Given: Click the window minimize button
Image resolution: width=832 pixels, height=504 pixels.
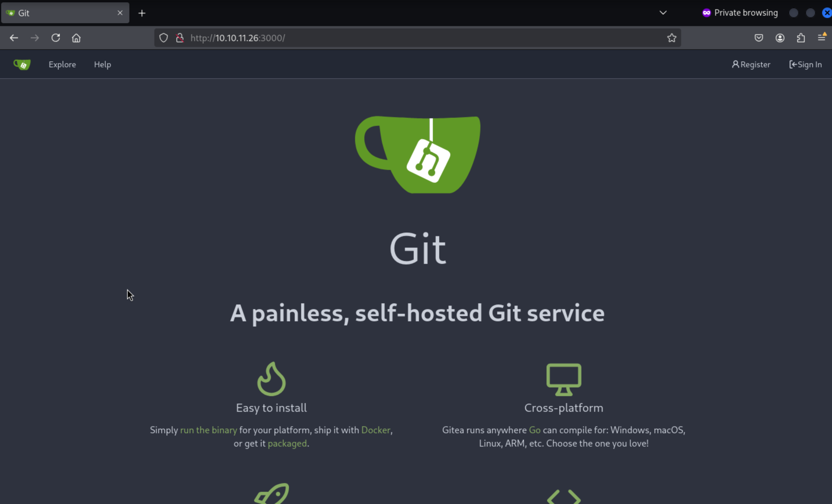Looking at the screenshot, I should 793,13.
